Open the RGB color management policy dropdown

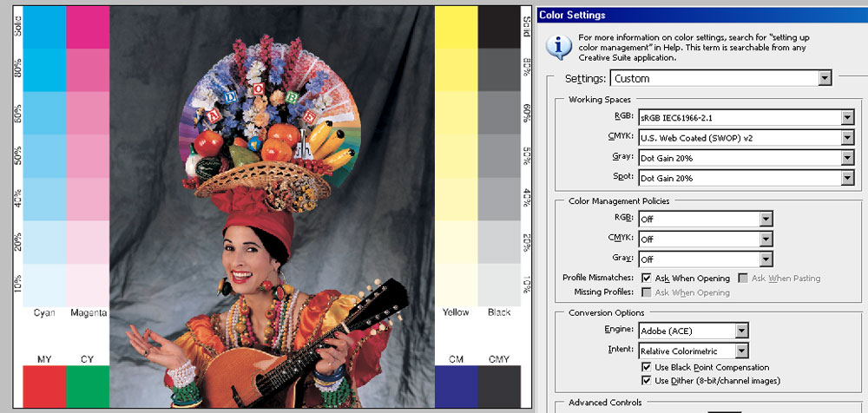705,219
